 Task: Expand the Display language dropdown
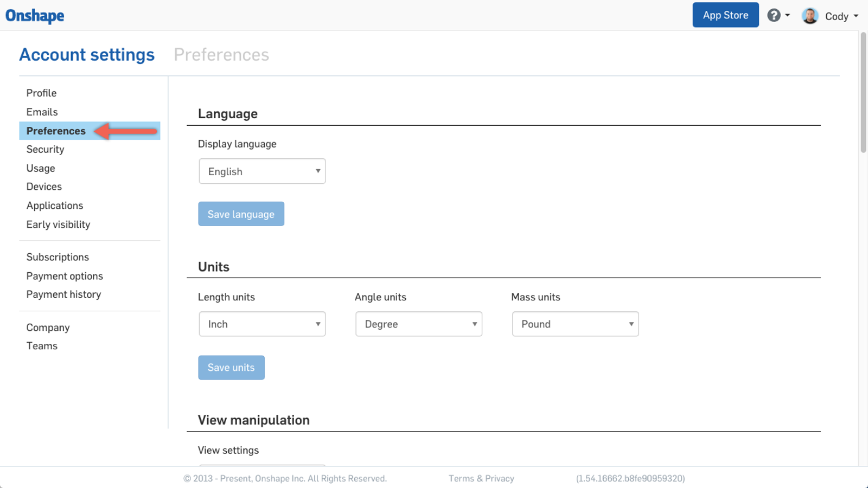262,171
